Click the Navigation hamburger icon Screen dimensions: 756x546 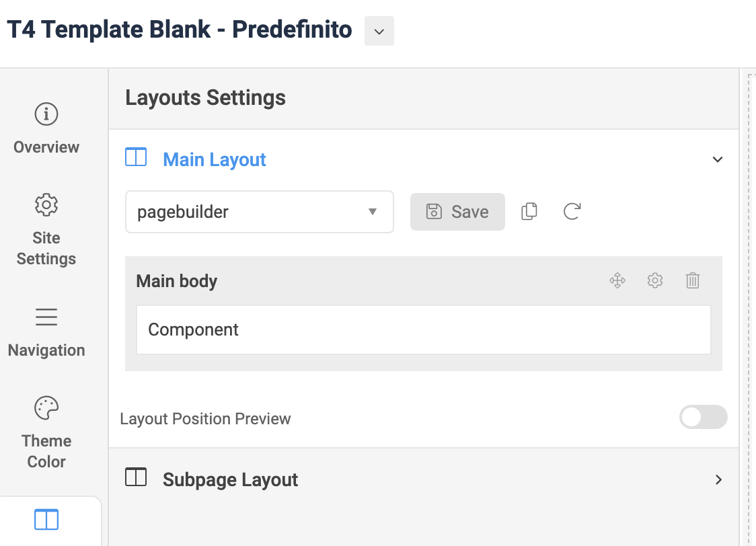click(46, 317)
